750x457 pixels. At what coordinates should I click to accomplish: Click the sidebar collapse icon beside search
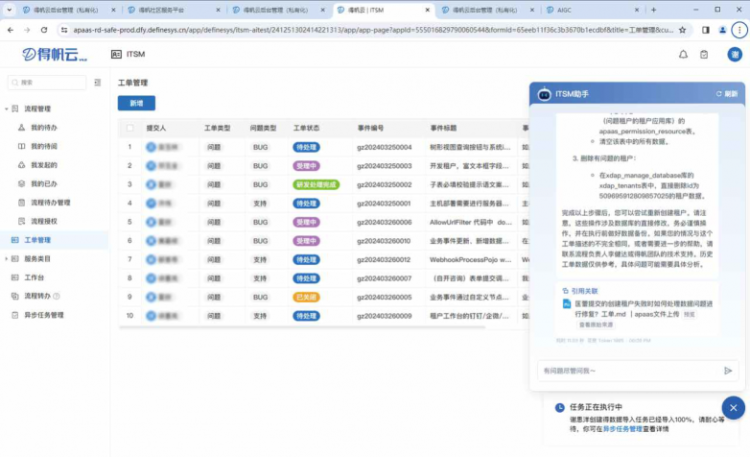pos(98,82)
